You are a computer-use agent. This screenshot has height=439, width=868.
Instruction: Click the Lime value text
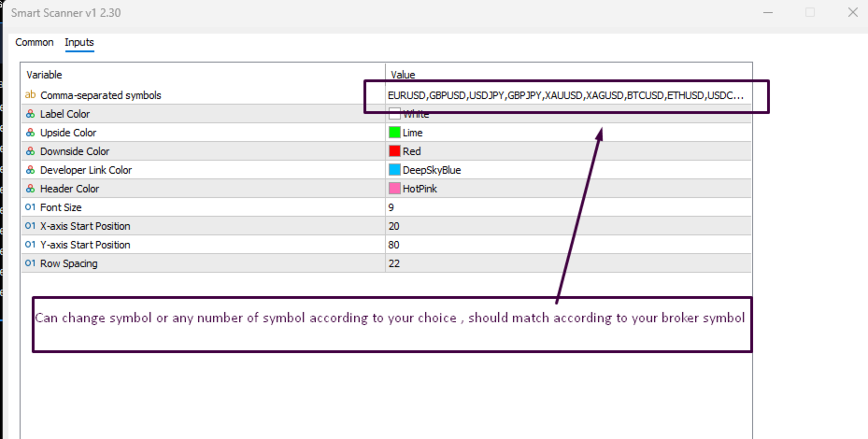tap(412, 133)
